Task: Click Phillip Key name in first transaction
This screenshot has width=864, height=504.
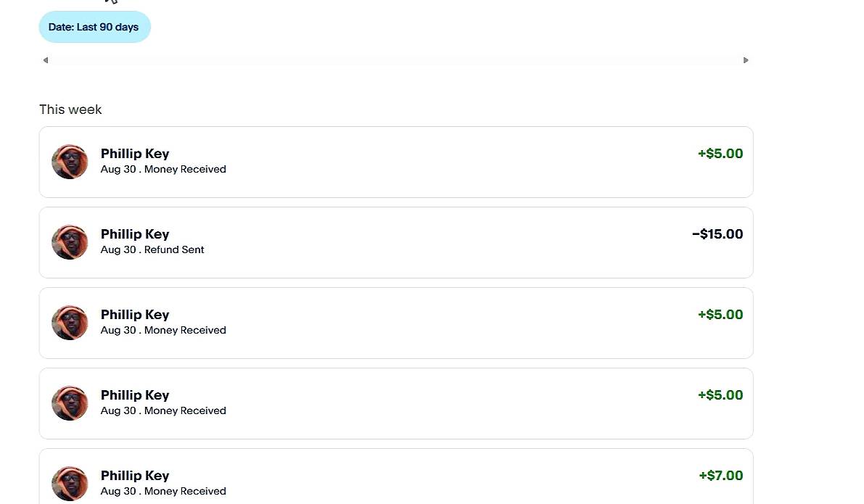Action: coord(134,154)
